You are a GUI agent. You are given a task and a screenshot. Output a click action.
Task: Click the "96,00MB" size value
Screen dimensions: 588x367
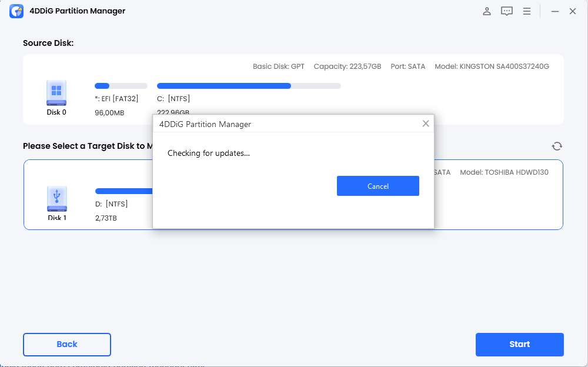(109, 112)
